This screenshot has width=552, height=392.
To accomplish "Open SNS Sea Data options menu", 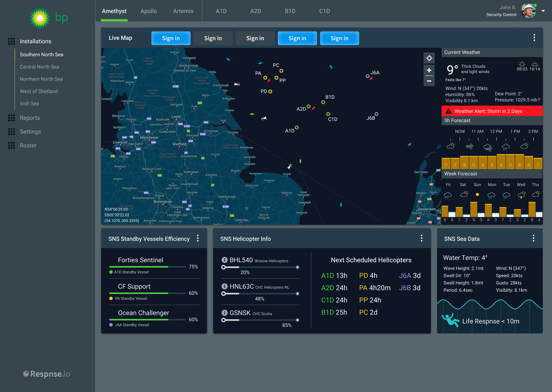I will point(533,238).
